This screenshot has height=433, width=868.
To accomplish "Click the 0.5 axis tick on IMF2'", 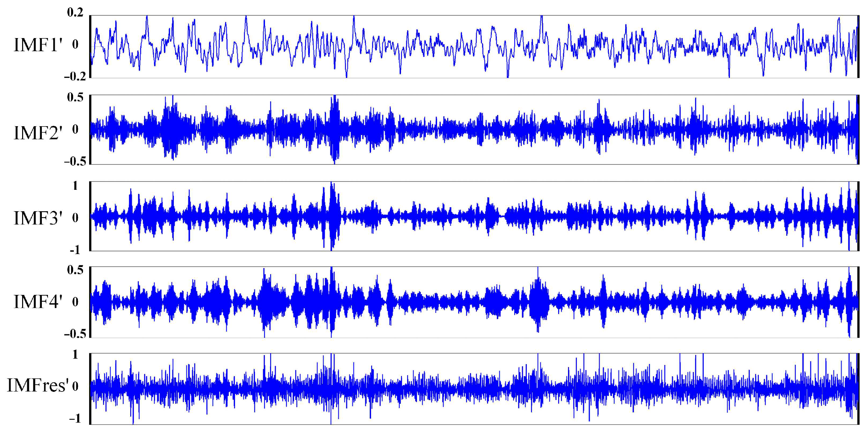I will (x=75, y=98).
